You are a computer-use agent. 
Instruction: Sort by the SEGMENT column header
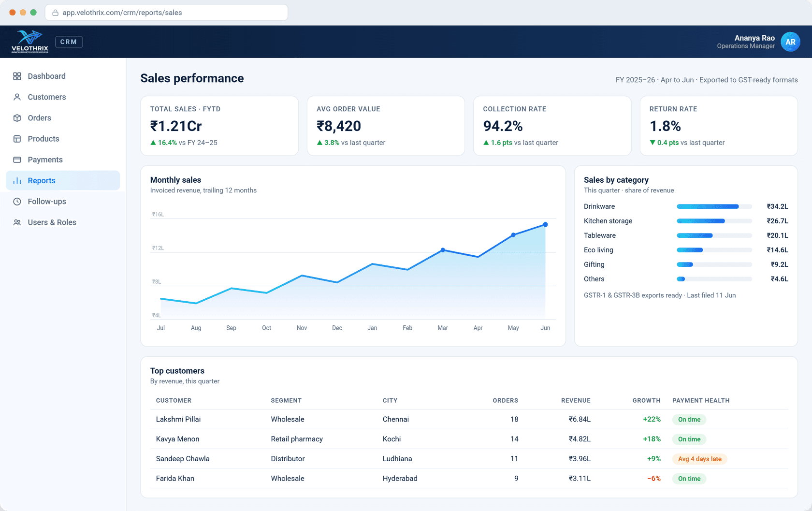pos(286,401)
